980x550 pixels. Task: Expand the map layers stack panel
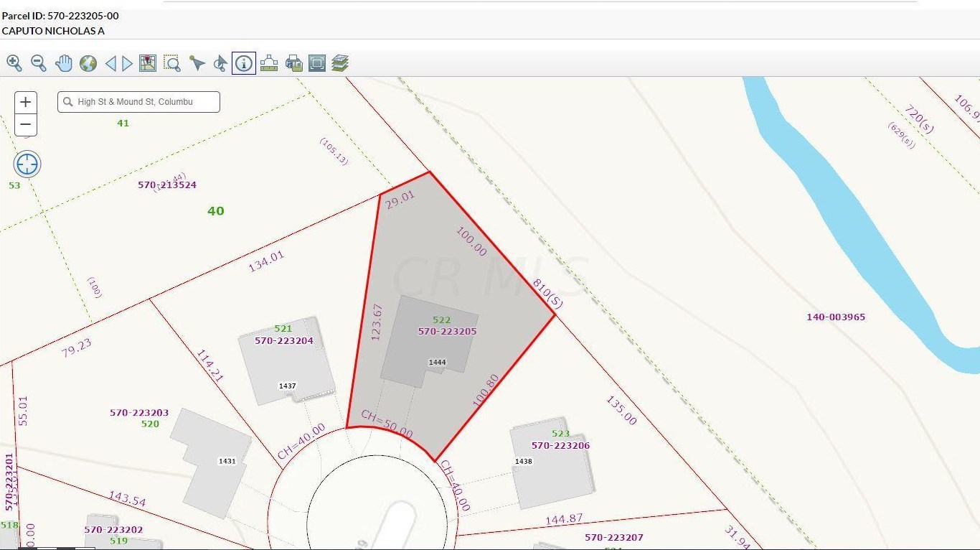coord(340,63)
